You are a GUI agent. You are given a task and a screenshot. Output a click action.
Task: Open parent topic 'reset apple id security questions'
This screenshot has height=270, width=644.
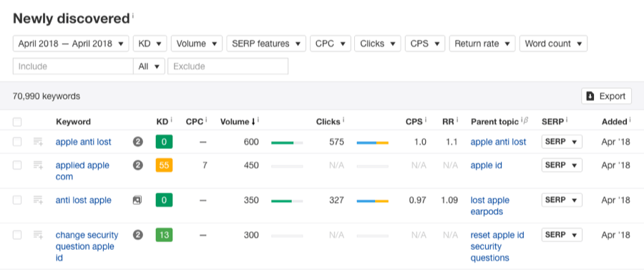[x=497, y=246]
